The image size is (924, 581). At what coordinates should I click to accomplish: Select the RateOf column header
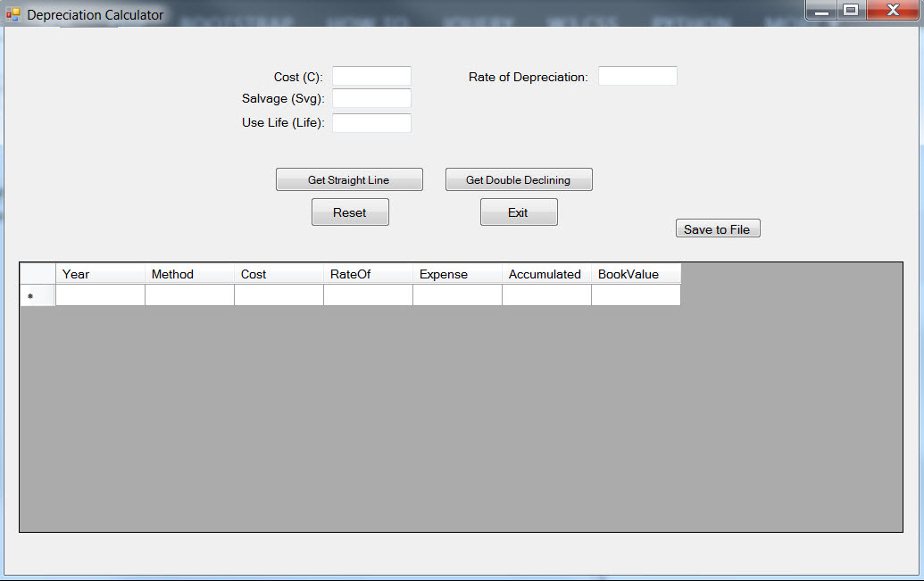point(367,274)
